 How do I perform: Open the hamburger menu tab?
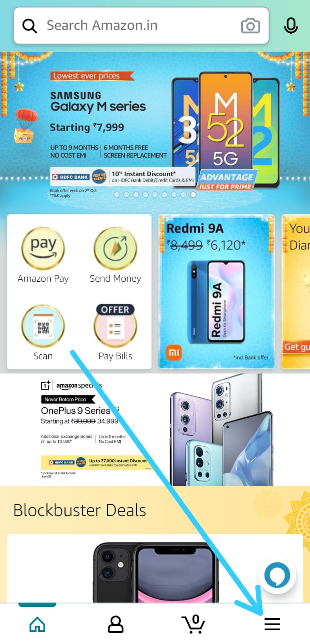point(272,624)
